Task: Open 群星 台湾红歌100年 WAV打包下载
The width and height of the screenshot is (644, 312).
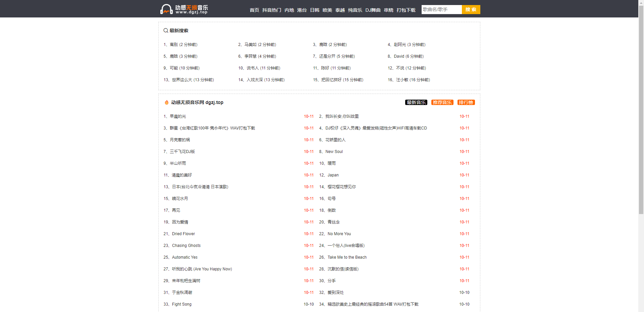Action: [212, 128]
